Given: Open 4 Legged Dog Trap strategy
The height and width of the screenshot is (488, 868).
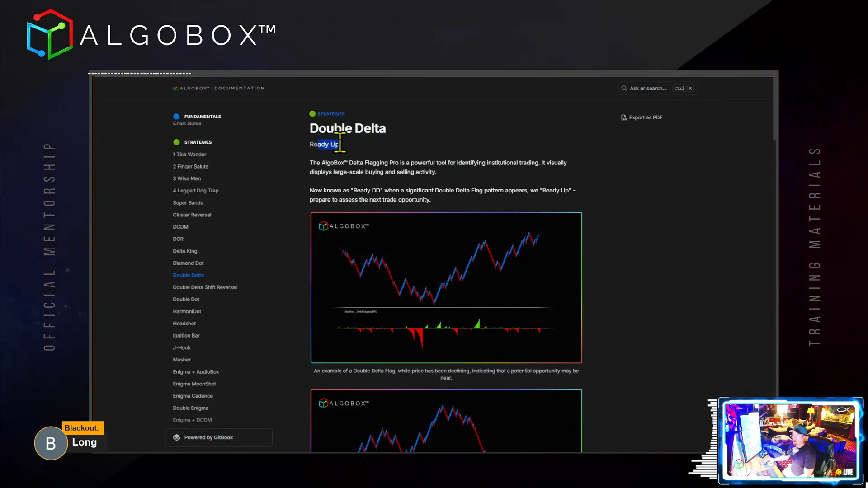Looking at the screenshot, I should click(195, 191).
